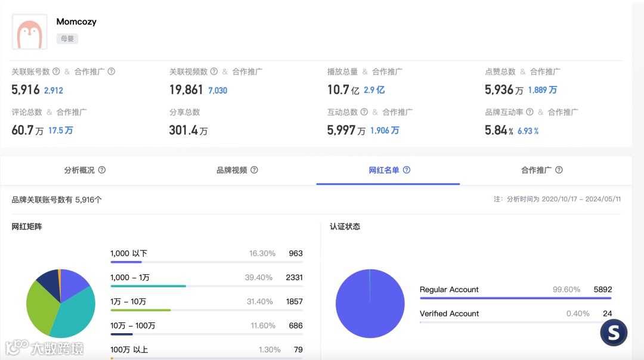
Task: Open help icon on 合作推广 tab
Action: 559,170
